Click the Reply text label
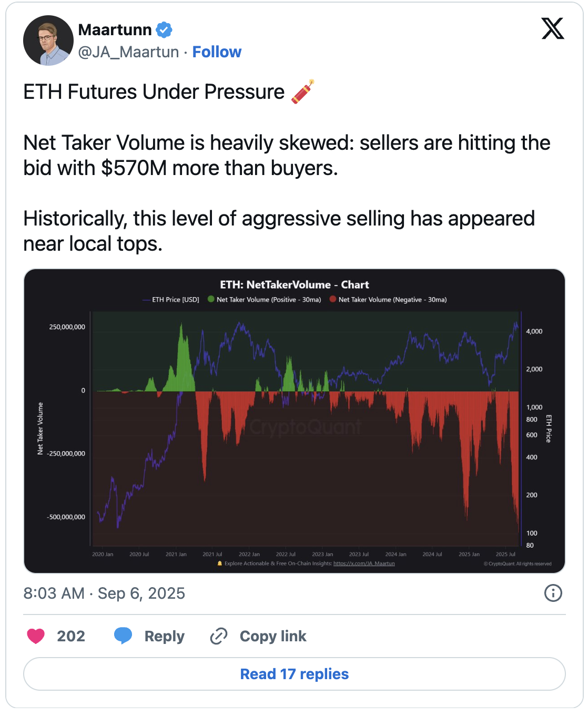Screen dimensions: 588x717 click(165, 636)
